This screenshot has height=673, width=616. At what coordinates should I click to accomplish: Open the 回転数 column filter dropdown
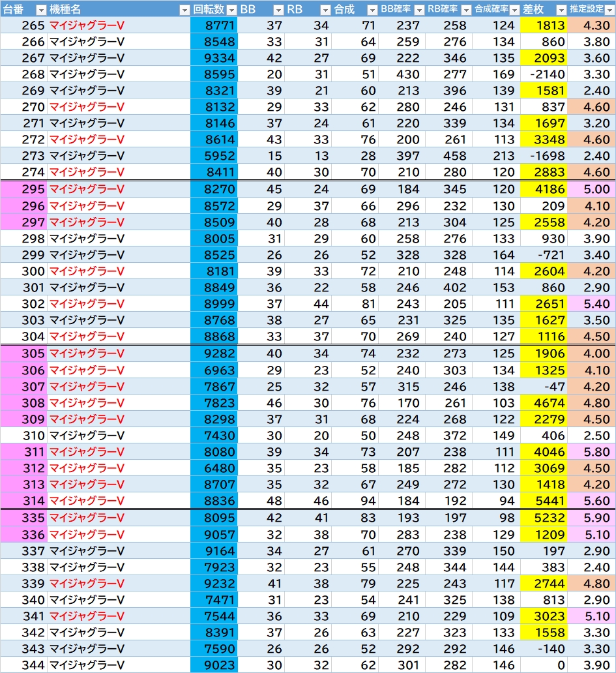[x=231, y=10]
